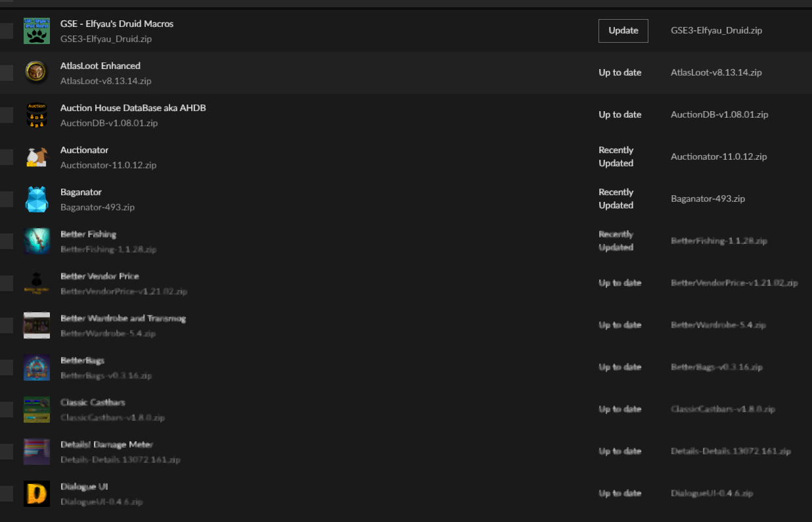Toggle the Details! Damage Meter checkbox
This screenshot has width=812, height=522.
(6, 452)
